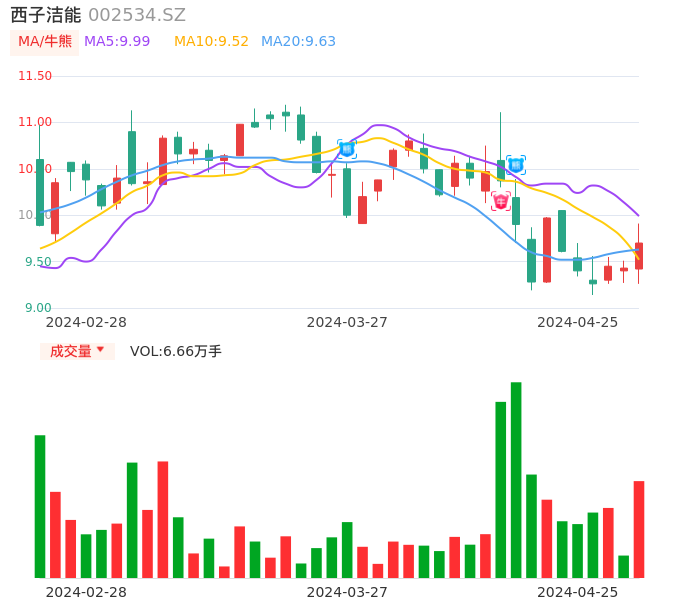The width and height of the screenshot is (686, 606).
Task: Click 2024-02-28 date under the candlestick chart
Action: point(86,322)
